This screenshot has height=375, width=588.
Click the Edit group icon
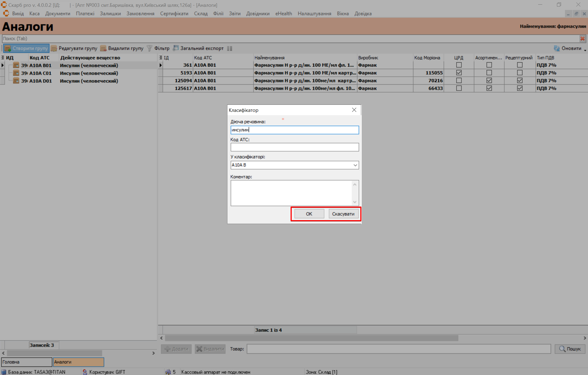coord(54,48)
